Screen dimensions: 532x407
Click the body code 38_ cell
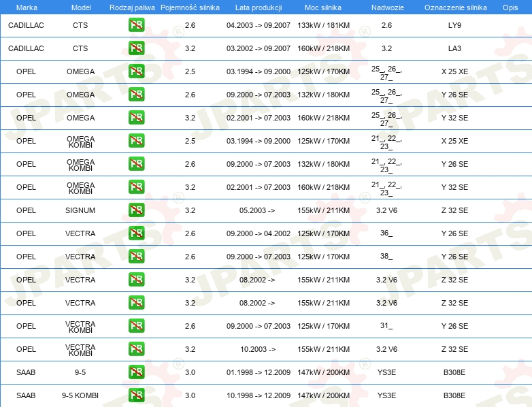pyautogui.click(x=386, y=257)
